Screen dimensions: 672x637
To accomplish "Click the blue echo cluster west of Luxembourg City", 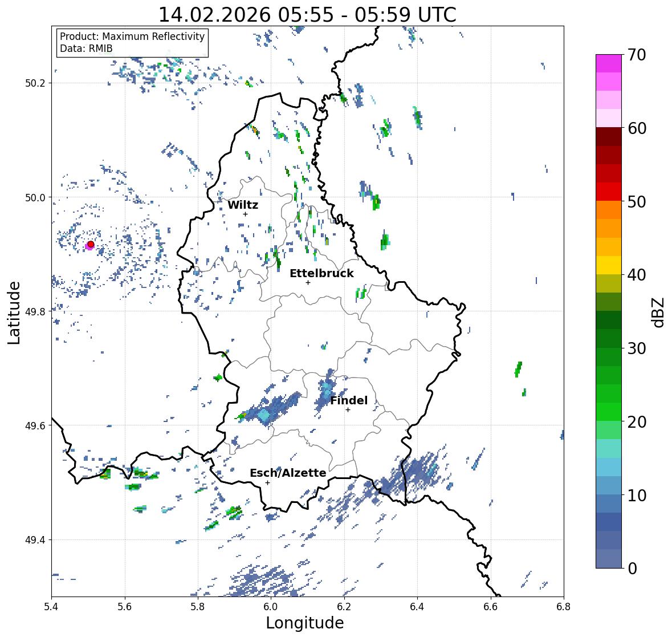I will click(x=268, y=409).
